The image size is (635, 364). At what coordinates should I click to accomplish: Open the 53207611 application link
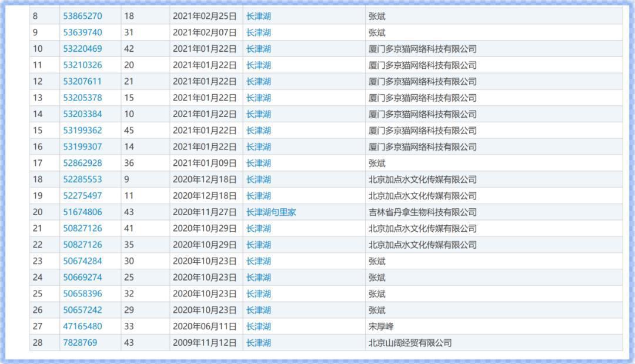[82, 82]
